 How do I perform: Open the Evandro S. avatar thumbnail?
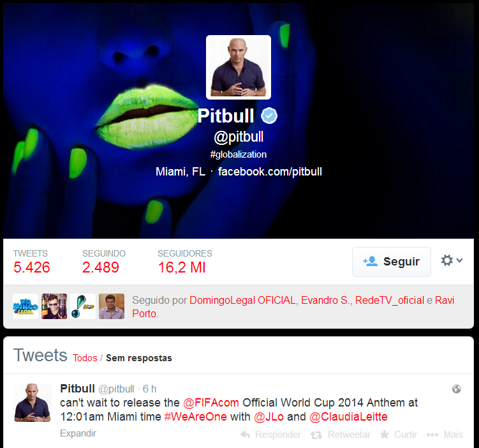click(54, 306)
